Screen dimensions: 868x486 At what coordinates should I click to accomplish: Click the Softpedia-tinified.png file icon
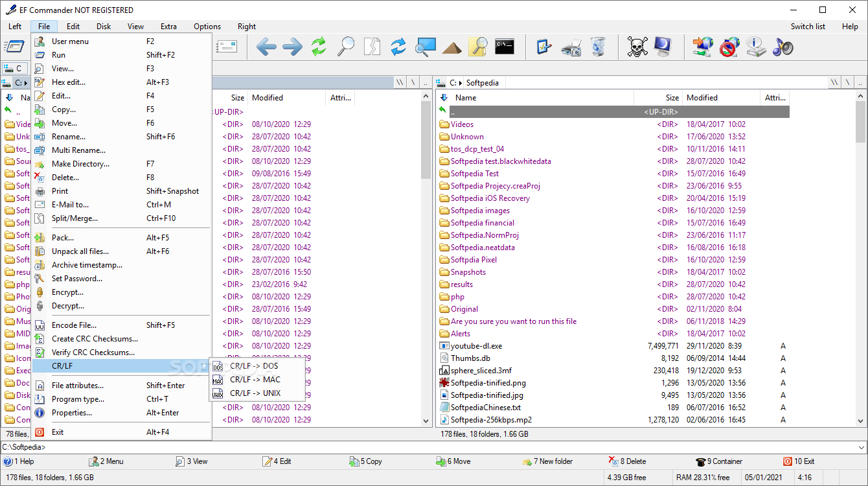click(444, 383)
